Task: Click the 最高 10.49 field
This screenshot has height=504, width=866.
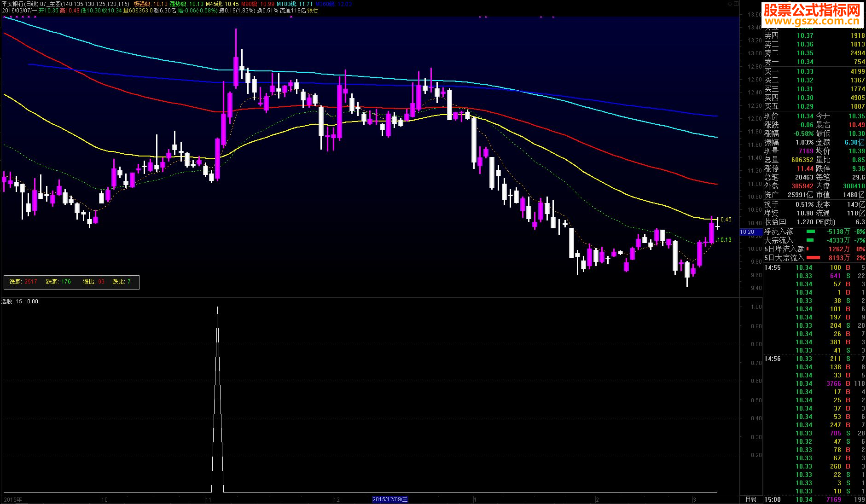Action: [840, 125]
